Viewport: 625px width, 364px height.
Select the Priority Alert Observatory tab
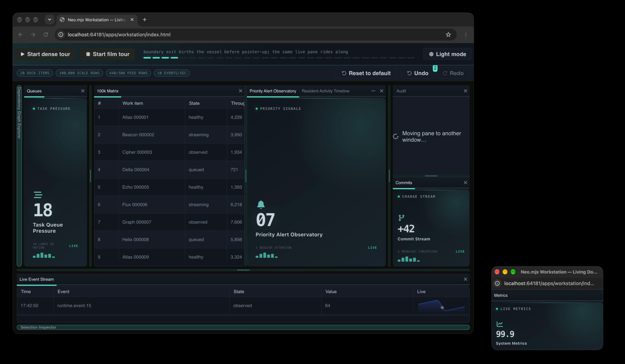[273, 91]
